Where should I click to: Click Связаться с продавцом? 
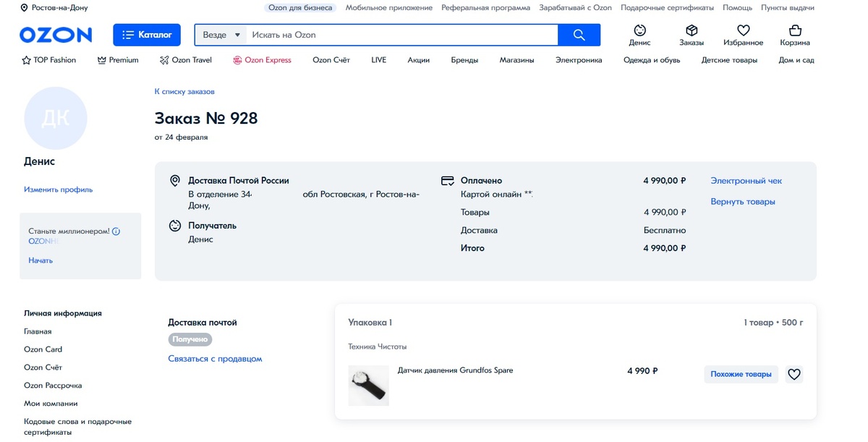pos(215,359)
